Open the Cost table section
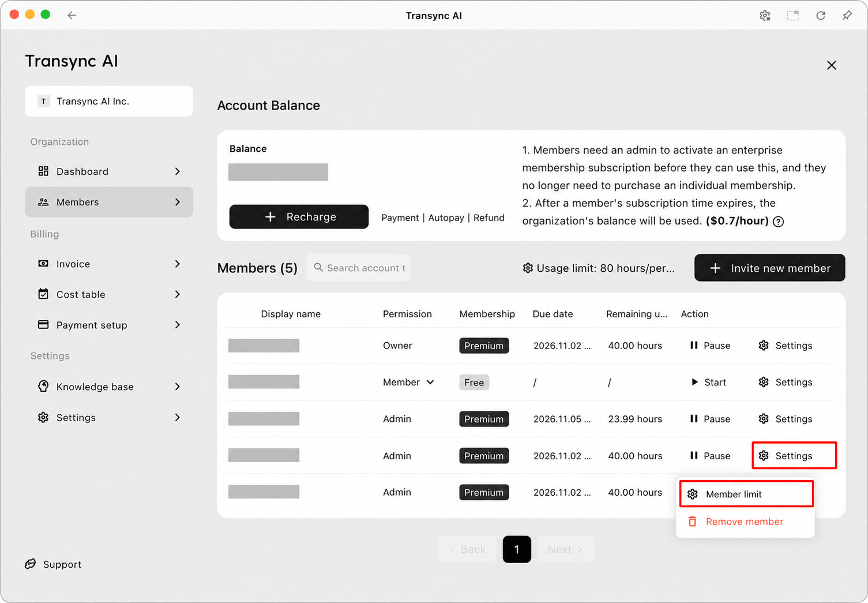 point(109,294)
